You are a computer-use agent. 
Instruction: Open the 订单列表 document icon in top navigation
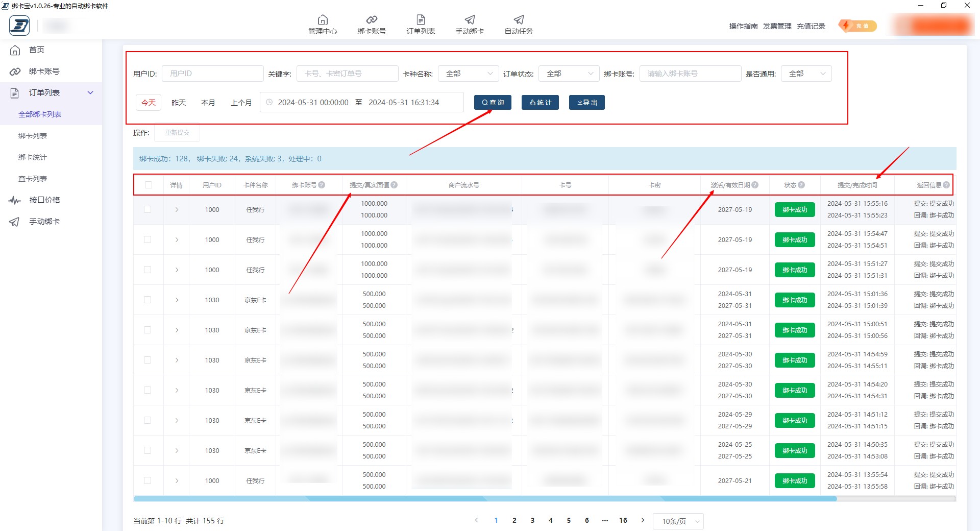tap(421, 20)
